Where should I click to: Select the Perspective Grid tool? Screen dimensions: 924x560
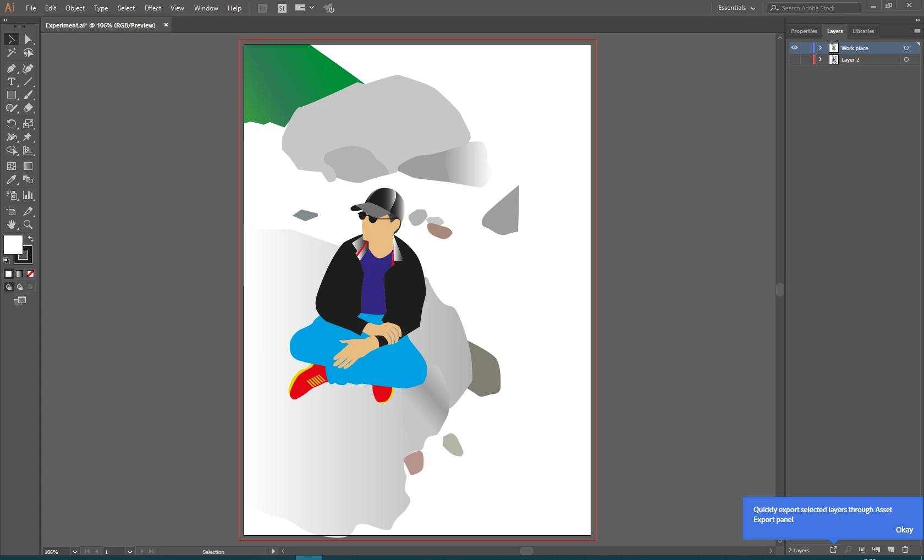point(29,150)
